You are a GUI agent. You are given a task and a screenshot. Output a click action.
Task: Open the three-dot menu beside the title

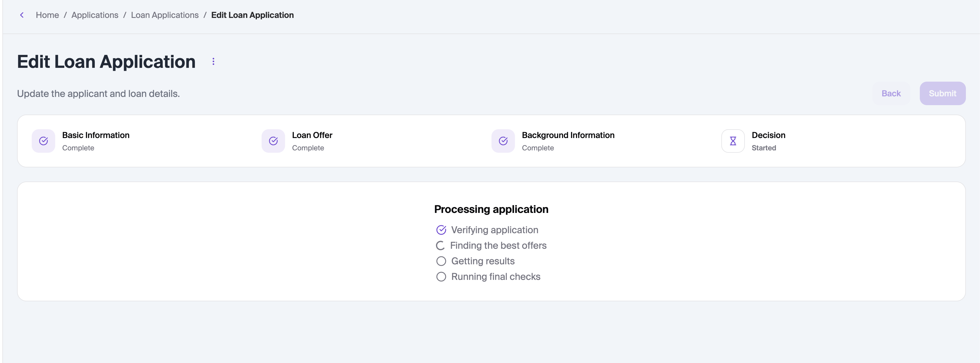point(213,62)
